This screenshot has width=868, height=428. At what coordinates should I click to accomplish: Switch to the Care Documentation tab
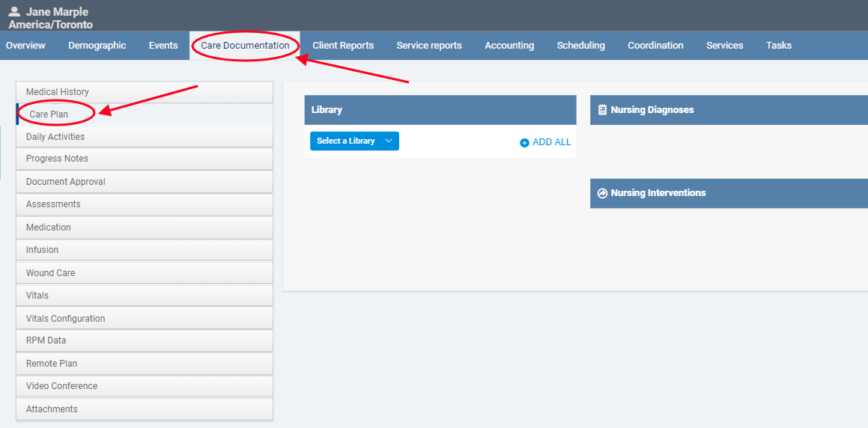(x=245, y=46)
